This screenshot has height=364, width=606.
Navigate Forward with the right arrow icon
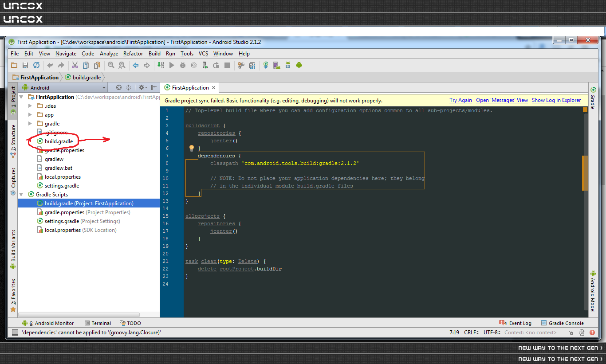[147, 65]
